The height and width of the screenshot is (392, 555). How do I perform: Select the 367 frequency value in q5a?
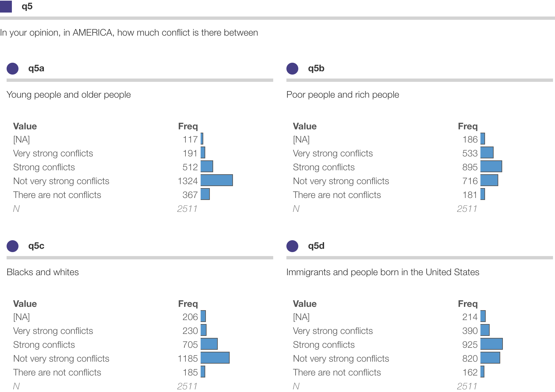click(190, 195)
